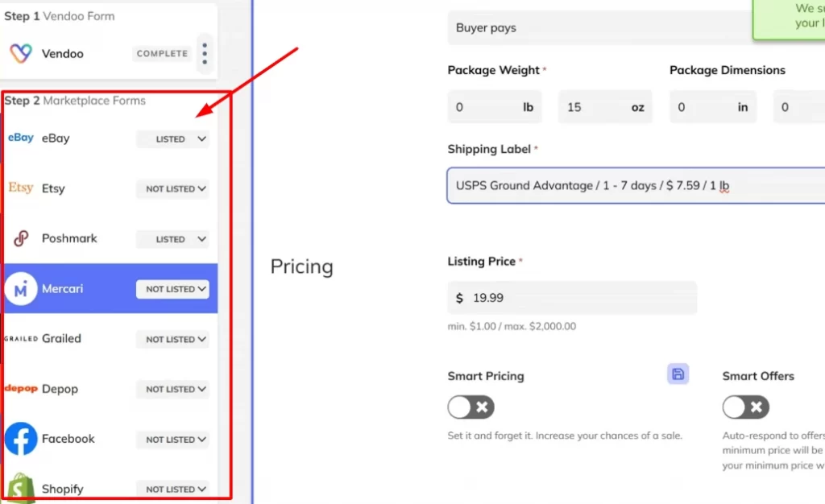Click the Shipping Label field label
This screenshot has height=504, width=825.
489,149
